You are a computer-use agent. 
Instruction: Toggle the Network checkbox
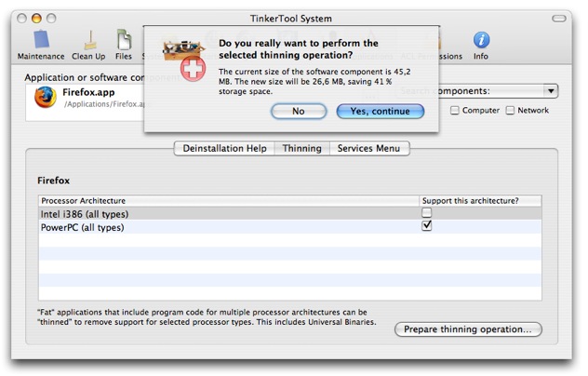tap(510, 111)
